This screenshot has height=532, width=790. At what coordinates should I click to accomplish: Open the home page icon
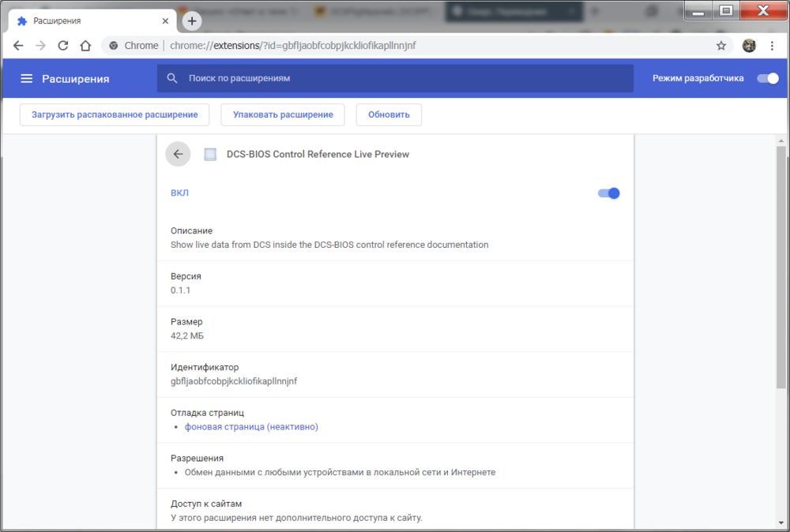pos(85,46)
